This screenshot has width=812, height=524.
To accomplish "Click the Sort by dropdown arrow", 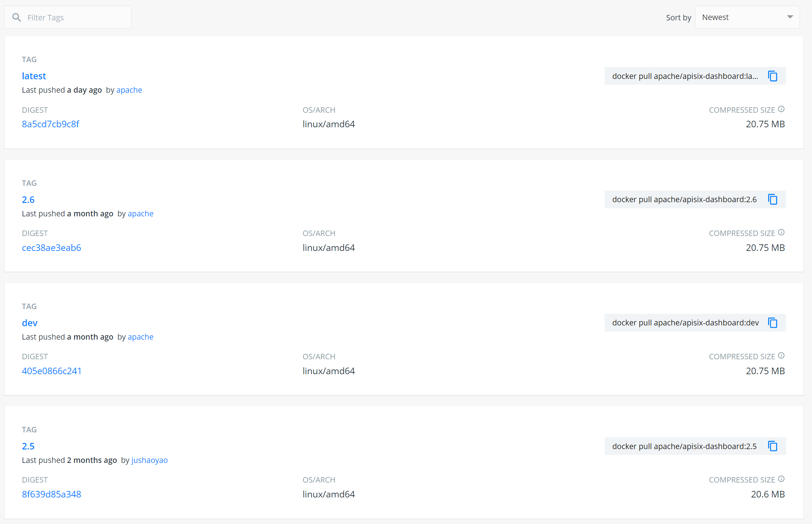I will (790, 17).
